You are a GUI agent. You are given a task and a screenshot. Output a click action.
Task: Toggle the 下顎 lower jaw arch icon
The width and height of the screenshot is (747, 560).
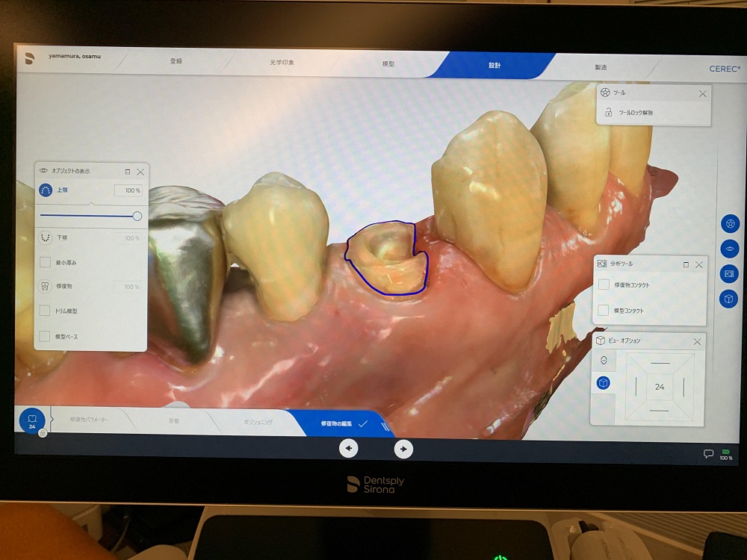(x=45, y=237)
